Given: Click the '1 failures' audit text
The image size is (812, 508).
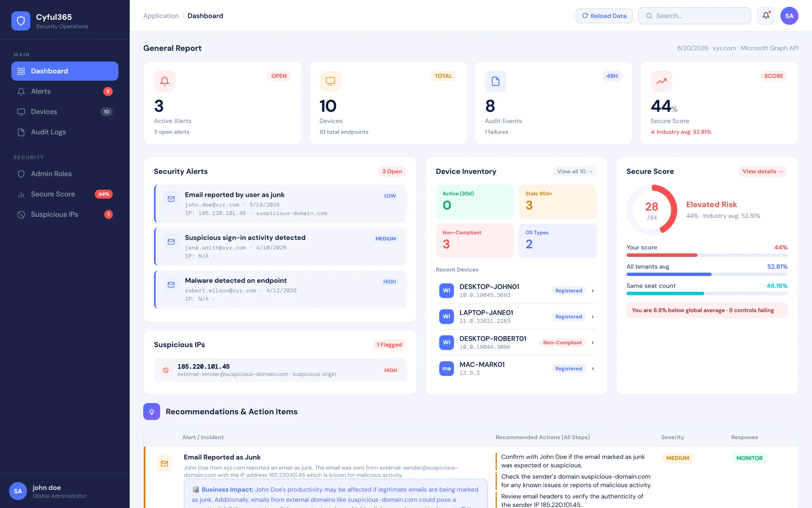Looking at the screenshot, I should (x=497, y=132).
